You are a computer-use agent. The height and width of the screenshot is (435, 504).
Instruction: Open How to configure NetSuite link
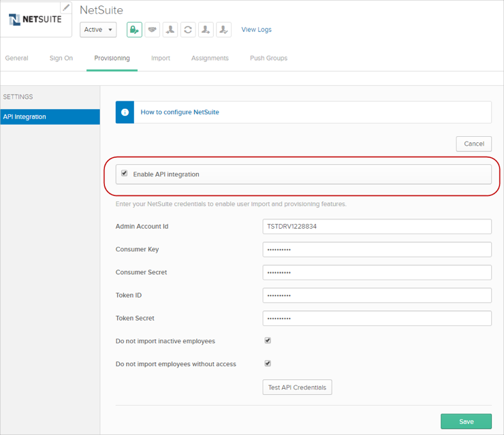[x=180, y=112]
